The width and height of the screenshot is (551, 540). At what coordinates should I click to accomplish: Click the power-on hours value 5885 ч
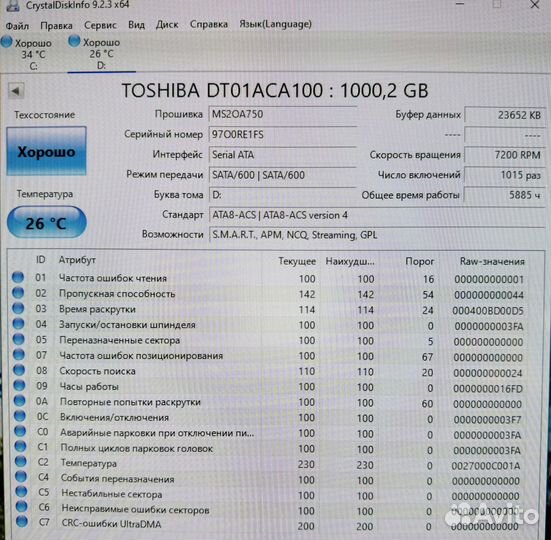pyautogui.click(x=505, y=195)
